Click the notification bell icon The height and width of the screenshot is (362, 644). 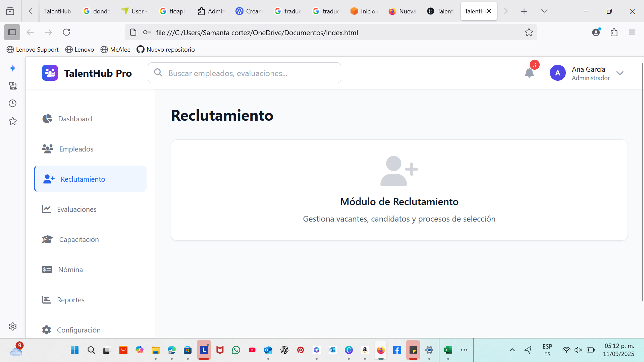coord(529,72)
